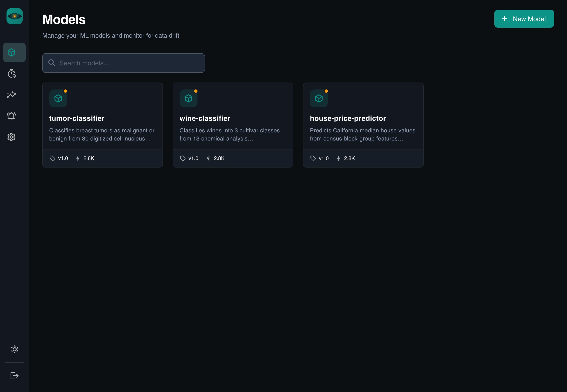The width and height of the screenshot is (567, 392).
Task: Open the drift monitoring chart icon in sidebar
Action: [12, 95]
